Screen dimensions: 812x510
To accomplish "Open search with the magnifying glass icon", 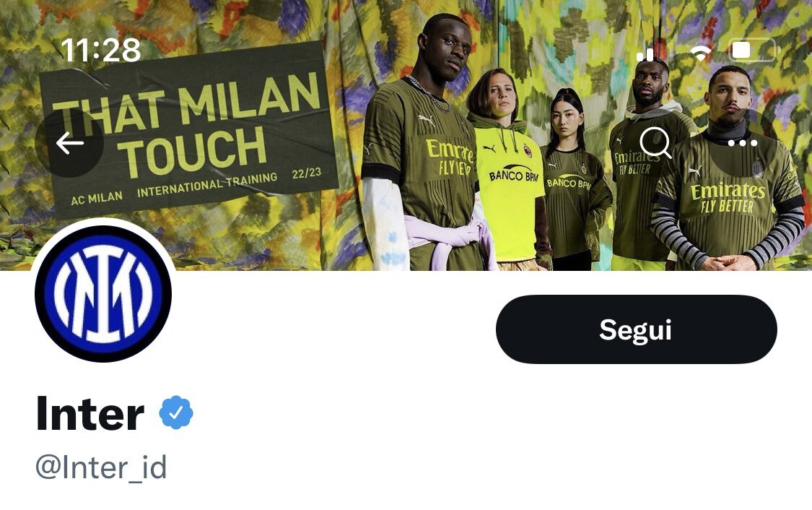I will 655,142.
